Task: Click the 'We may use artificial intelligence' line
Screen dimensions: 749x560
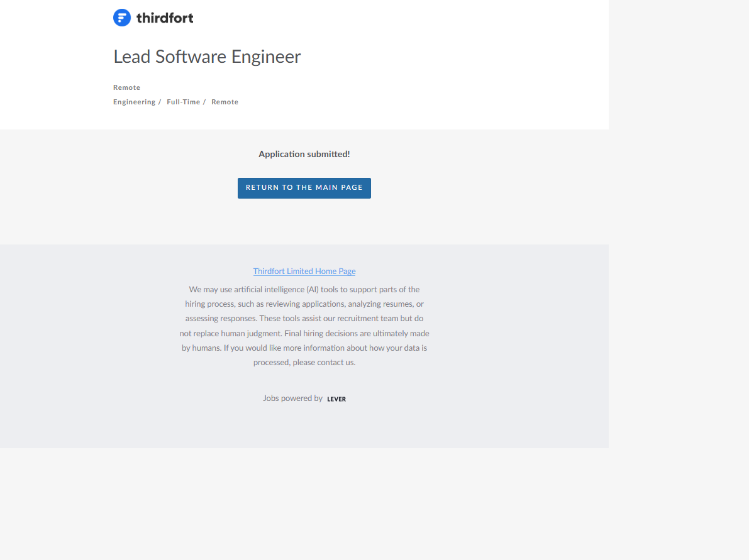Action: [304, 290]
